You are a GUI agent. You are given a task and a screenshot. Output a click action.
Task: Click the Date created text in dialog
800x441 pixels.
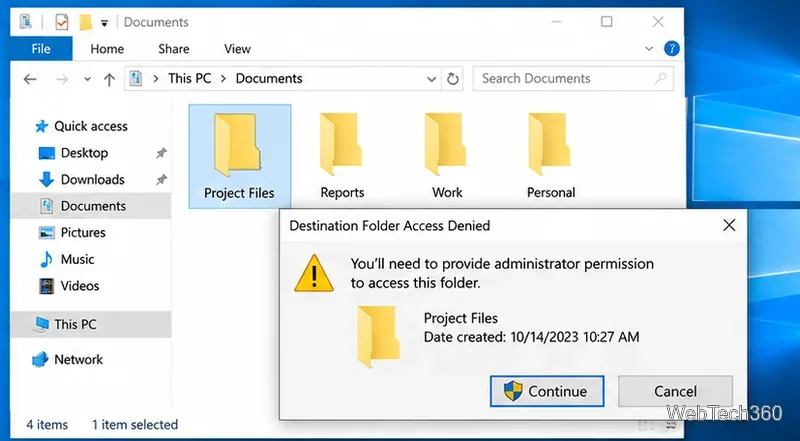[x=531, y=337]
